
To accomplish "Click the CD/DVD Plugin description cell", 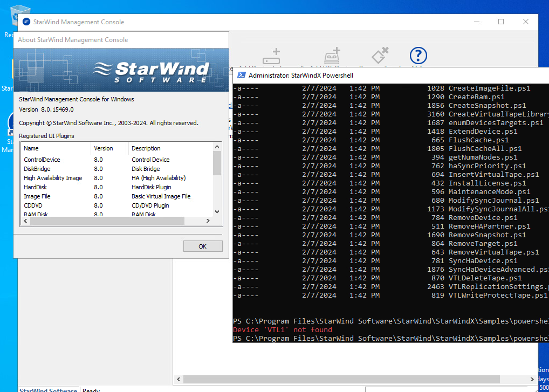I will point(150,205).
